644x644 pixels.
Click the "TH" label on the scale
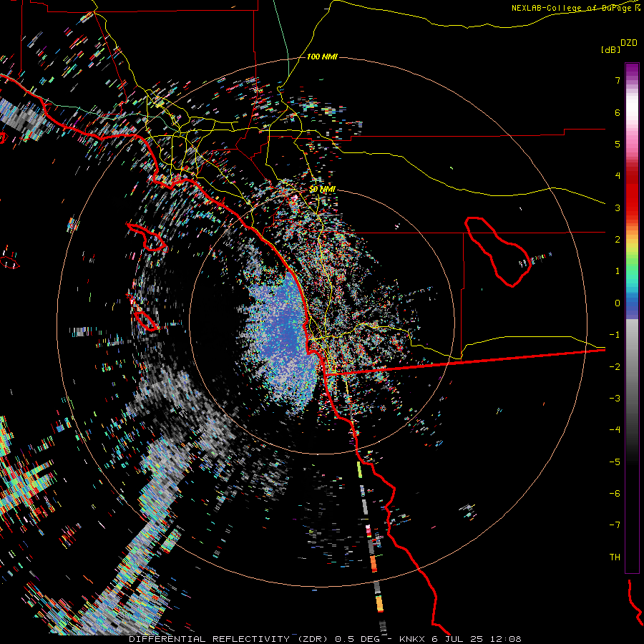click(615, 557)
